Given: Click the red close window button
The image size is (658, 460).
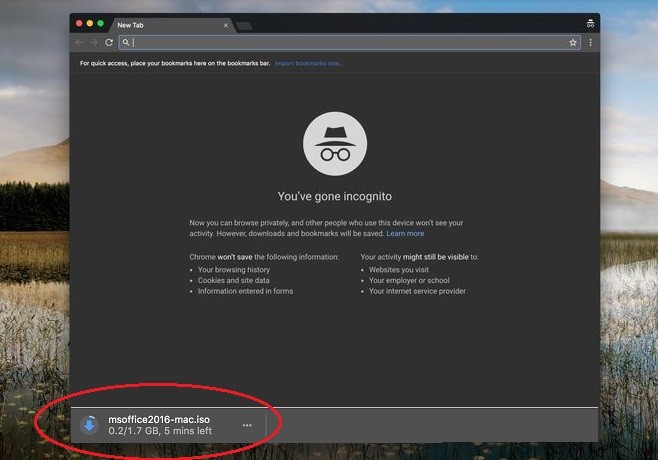Looking at the screenshot, I should pos(79,24).
